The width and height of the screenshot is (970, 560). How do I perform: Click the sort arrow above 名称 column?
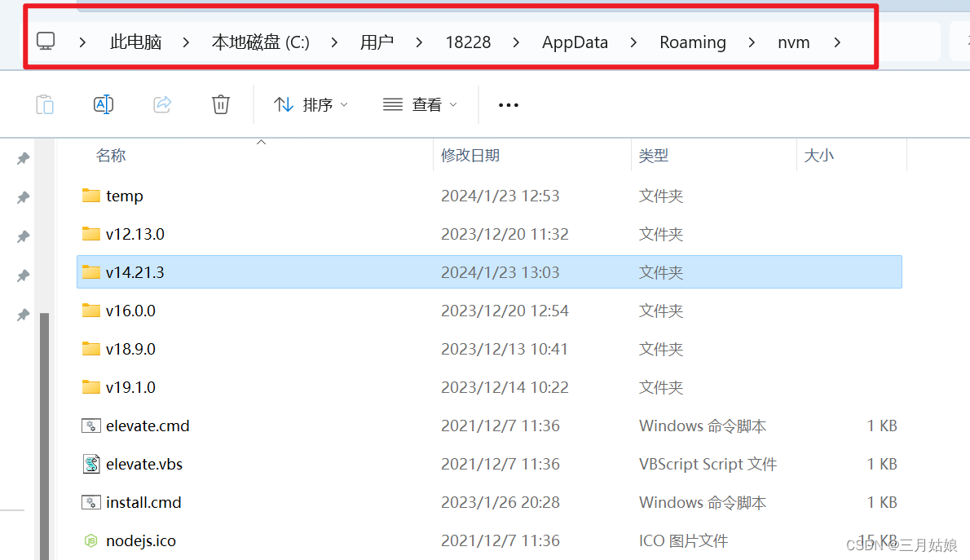pyautogui.click(x=261, y=141)
